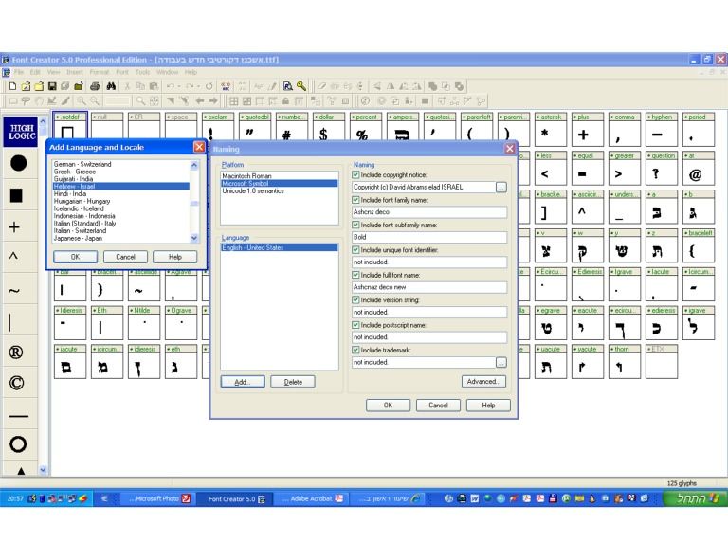This screenshot has height=560, width=728.
Task: Click the samples panel scroll down arrow
Action: click(x=44, y=470)
